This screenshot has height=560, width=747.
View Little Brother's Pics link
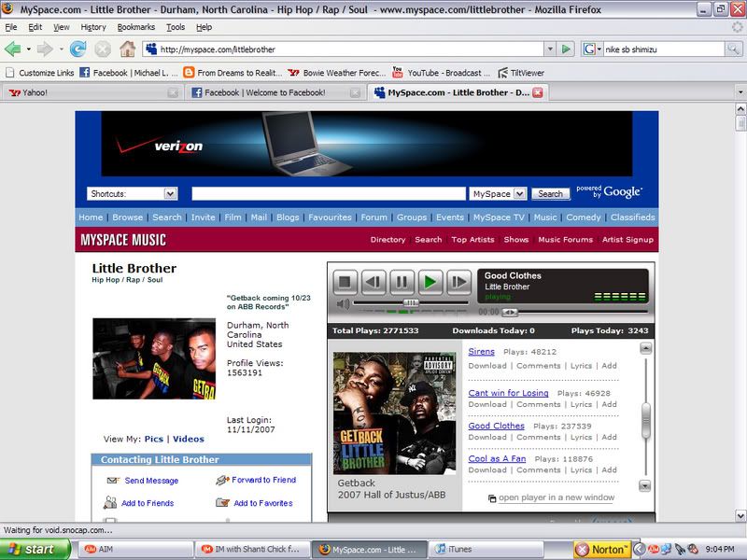coord(153,439)
